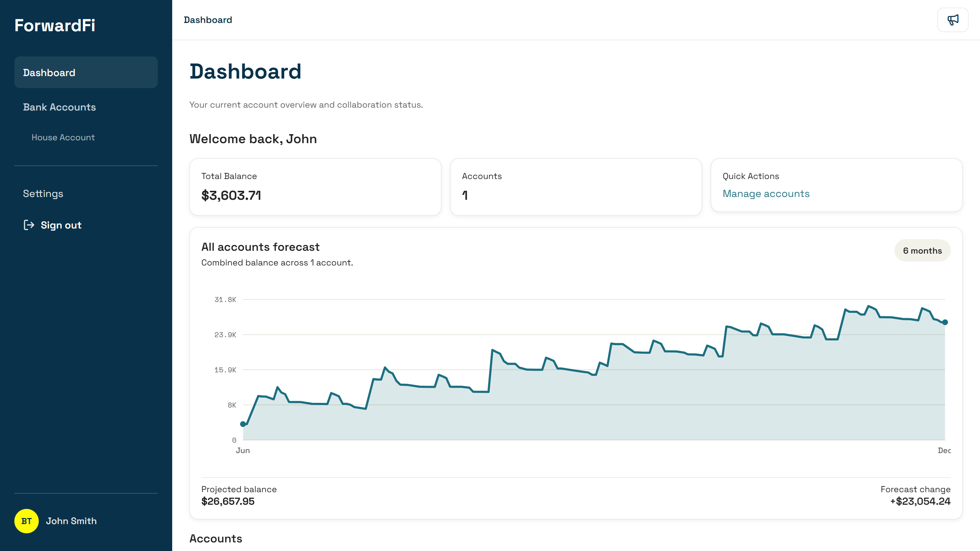
Task: Click the Dashboard breadcrumb in header
Action: pos(208,20)
